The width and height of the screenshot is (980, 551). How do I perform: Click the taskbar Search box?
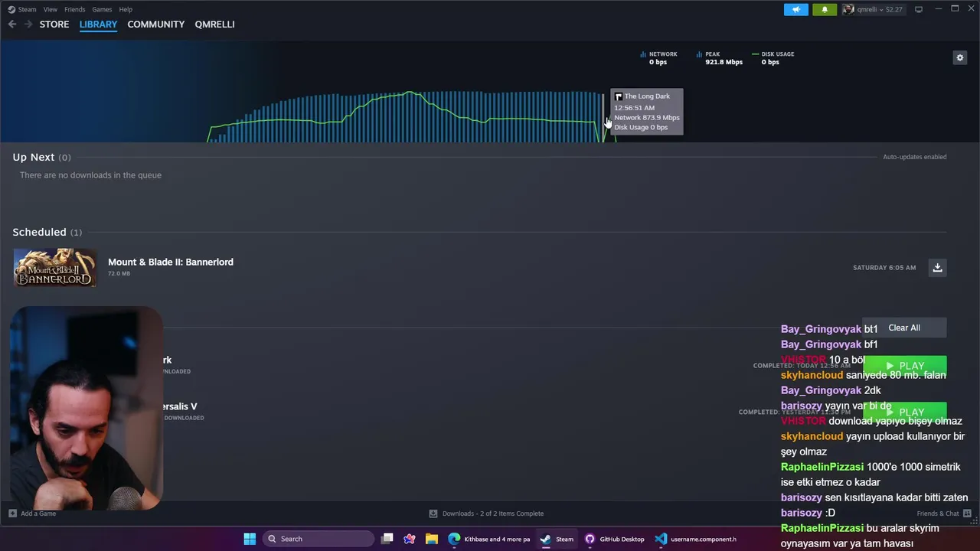coord(318,539)
